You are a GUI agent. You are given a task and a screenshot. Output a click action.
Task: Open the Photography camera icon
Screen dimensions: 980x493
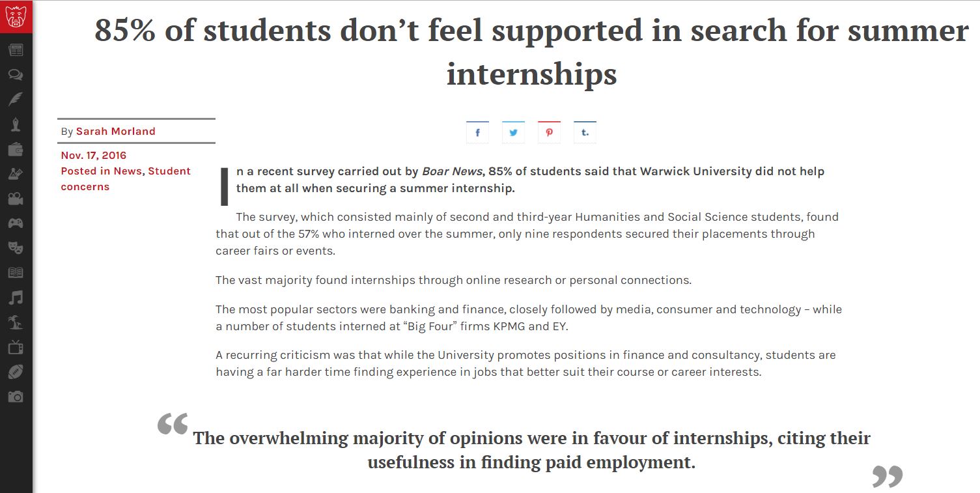(x=16, y=397)
